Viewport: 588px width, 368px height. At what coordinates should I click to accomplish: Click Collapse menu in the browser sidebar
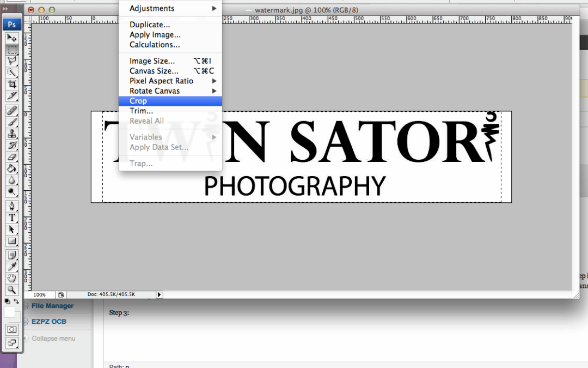coord(53,339)
